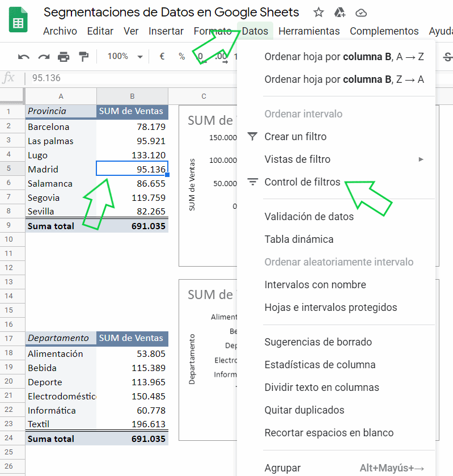The height and width of the screenshot is (476, 453).
Task: Select column A header
Action: point(61,96)
